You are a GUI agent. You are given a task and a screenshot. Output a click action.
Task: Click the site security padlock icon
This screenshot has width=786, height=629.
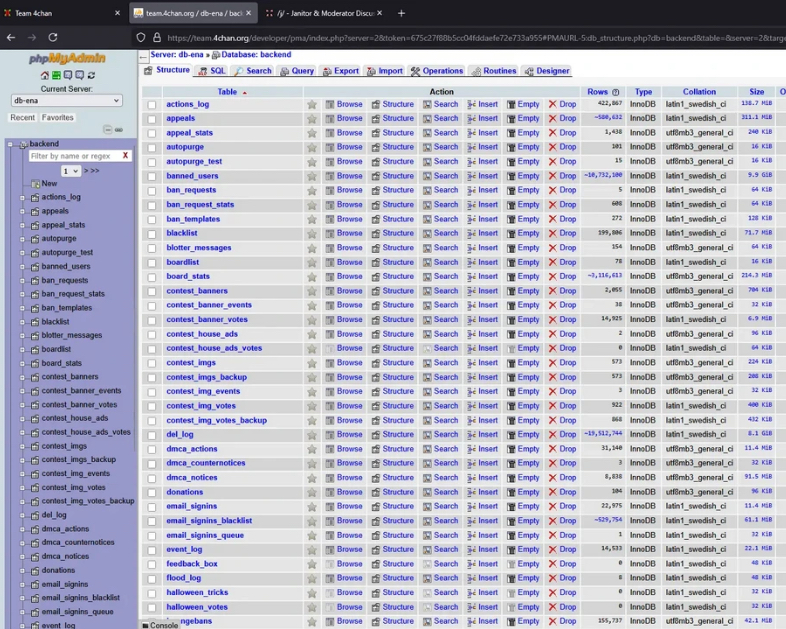(157, 38)
